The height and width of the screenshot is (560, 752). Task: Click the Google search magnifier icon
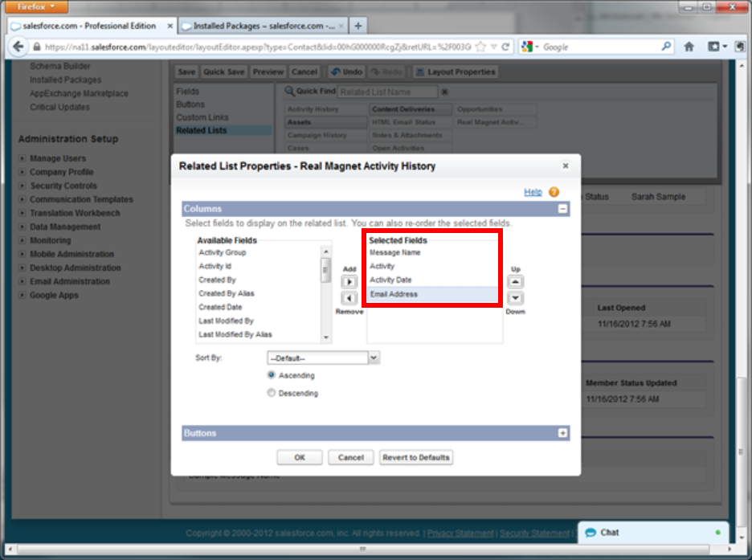(x=666, y=47)
